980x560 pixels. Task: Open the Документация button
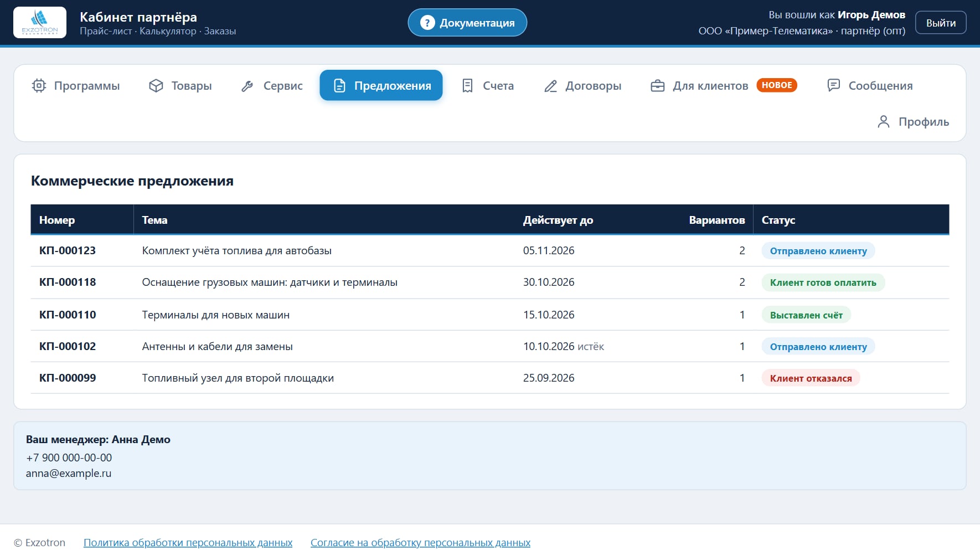tap(467, 23)
